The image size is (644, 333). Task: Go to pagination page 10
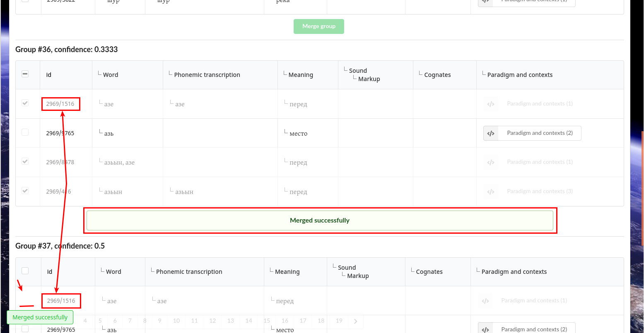(x=176, y=321)
